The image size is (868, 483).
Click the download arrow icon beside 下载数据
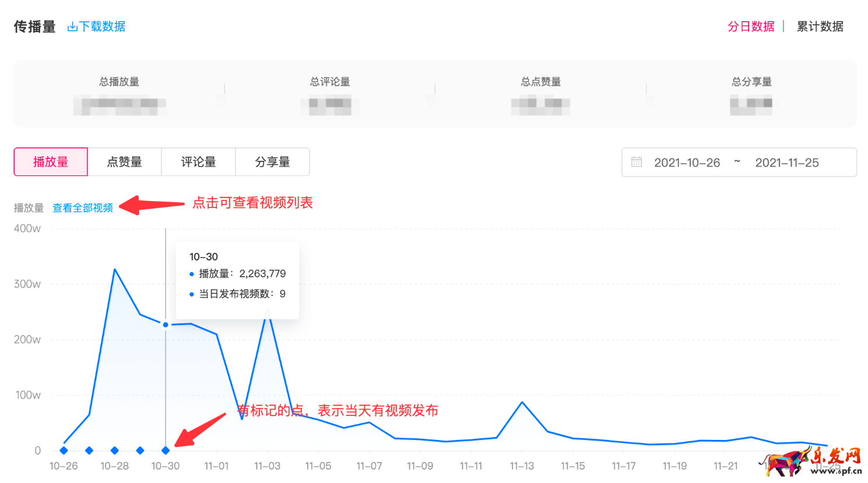coord(72,27)
